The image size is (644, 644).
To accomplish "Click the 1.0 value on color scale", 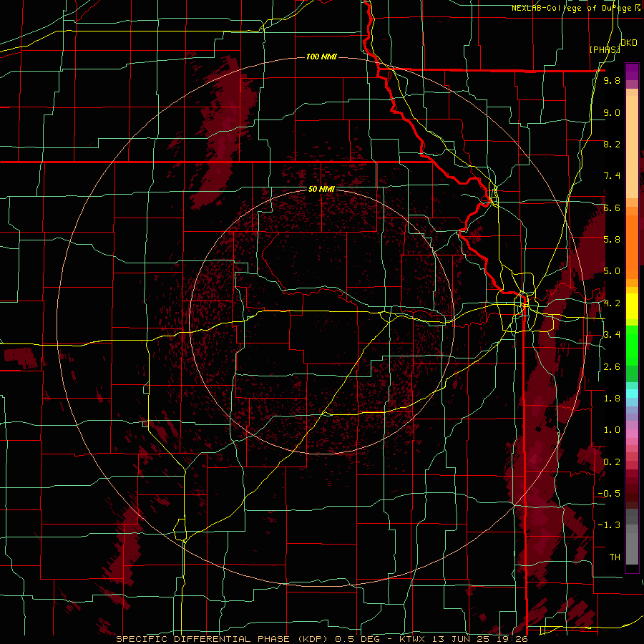I will tap(612, 430).
